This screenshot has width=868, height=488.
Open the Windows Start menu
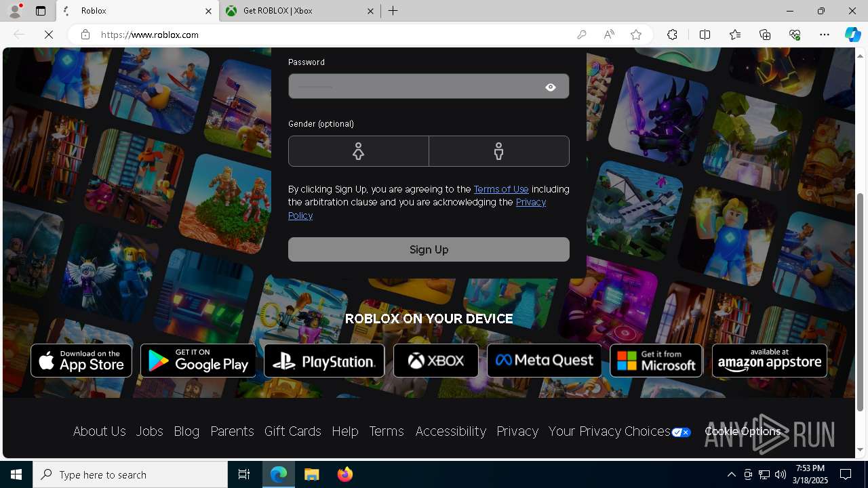[16, 474]
